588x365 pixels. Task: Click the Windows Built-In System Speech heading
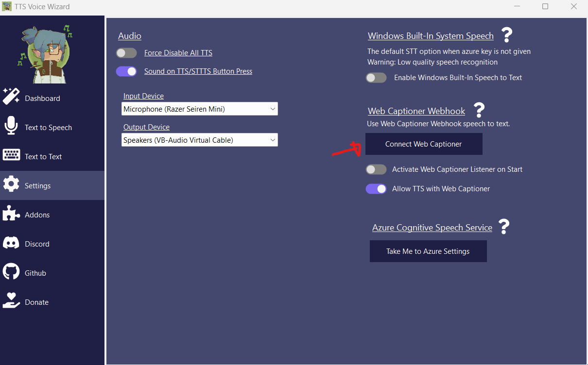pos(431,36)
